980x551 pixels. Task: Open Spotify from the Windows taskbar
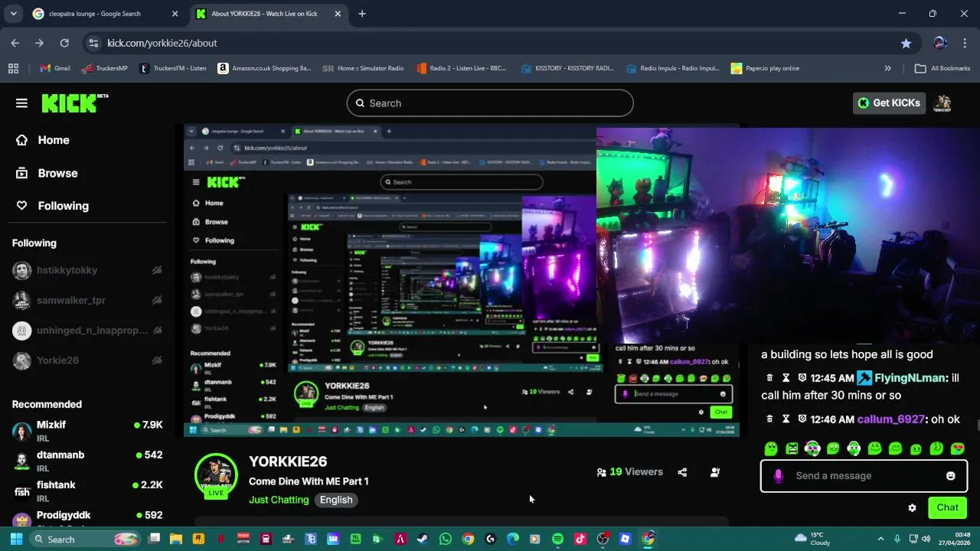(557, 539)
